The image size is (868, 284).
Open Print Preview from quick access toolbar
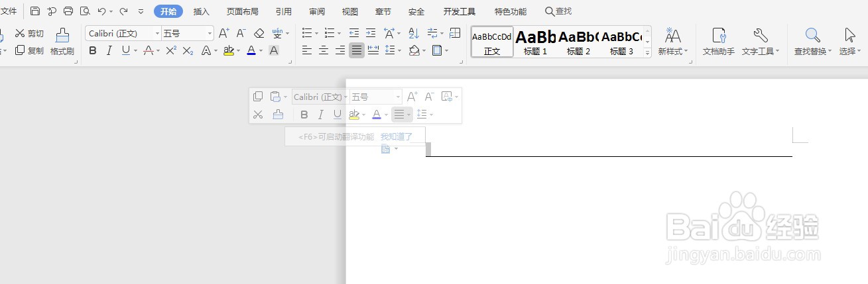85,11
